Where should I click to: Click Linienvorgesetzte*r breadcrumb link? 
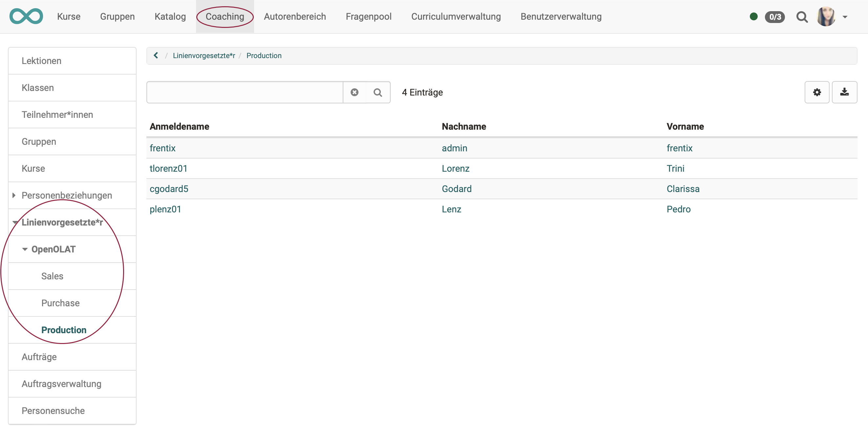coord(204,55)
